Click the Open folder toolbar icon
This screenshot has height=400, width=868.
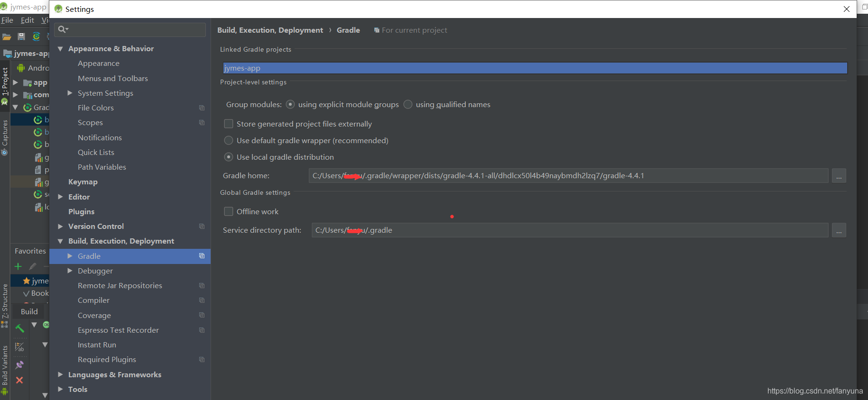(x=7, y=36)
